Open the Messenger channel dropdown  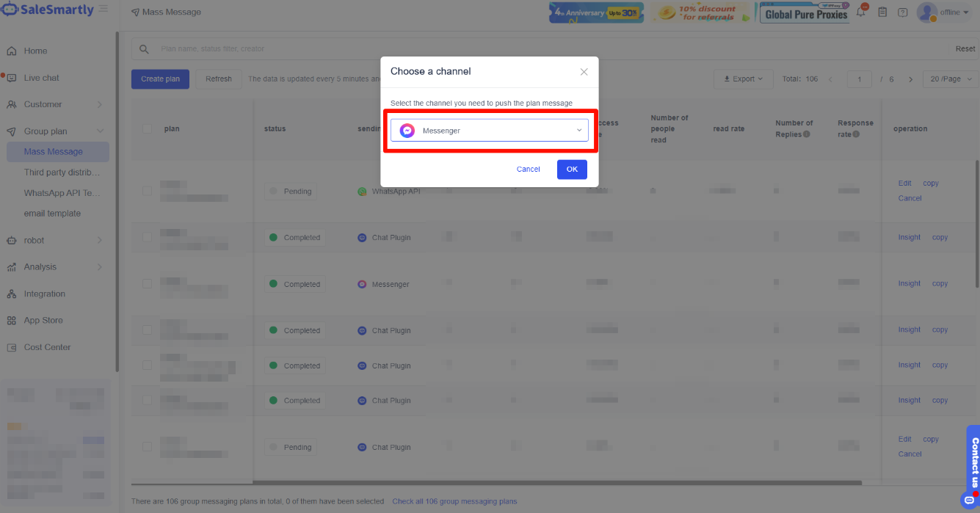(490, 131)
